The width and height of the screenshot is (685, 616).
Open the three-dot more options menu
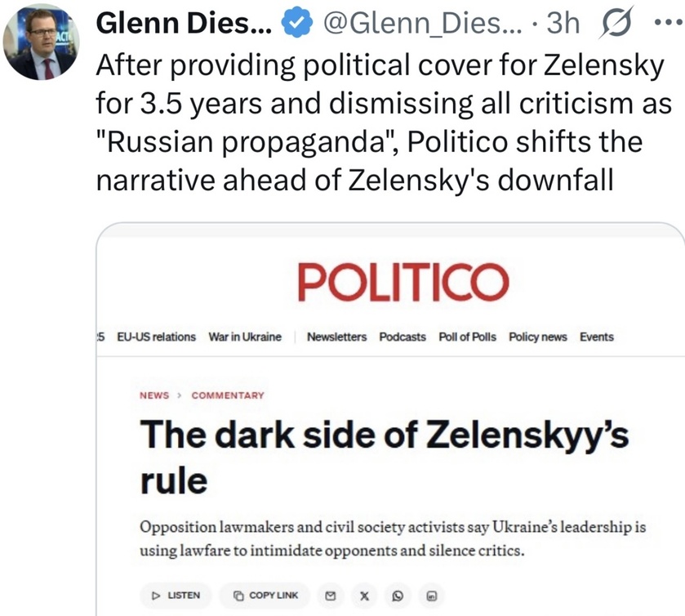pos(667,25)
